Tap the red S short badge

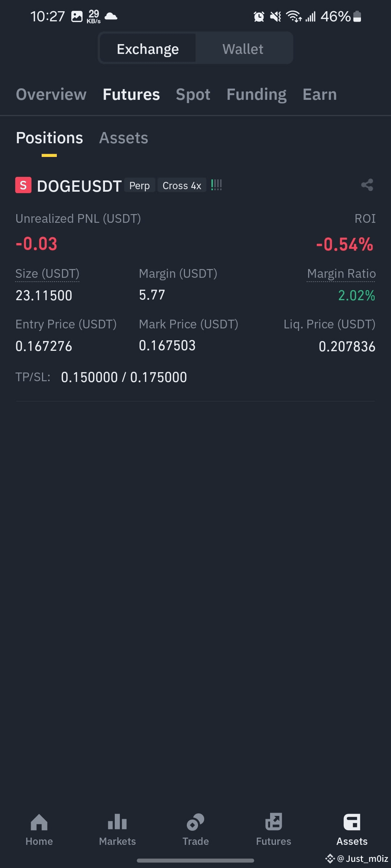pos(23,185)
